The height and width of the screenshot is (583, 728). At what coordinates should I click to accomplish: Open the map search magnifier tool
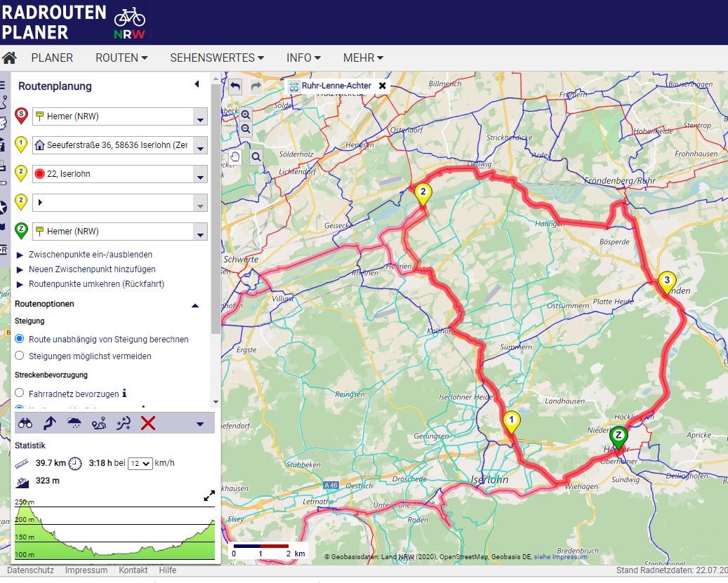click(x=256, y=157)
